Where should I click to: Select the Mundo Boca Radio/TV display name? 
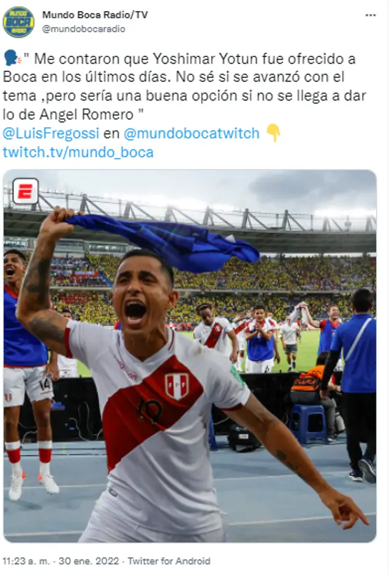(x=95, y=15)
